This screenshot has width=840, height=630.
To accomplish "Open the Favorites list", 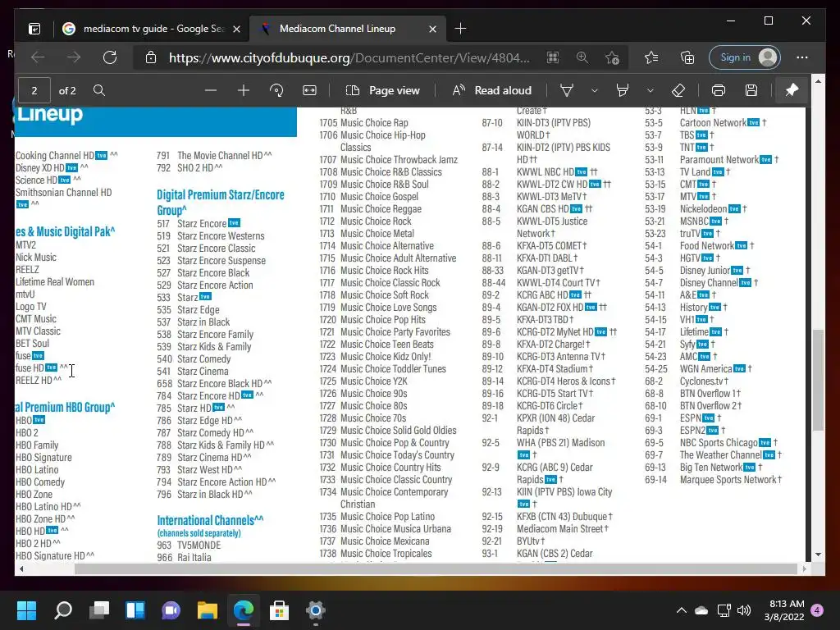I will coord(651,57).
